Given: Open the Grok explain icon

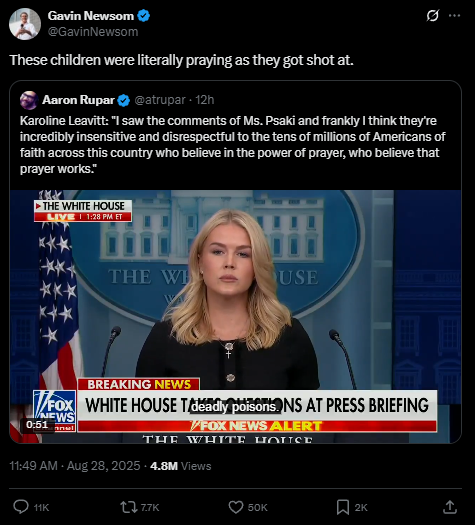Looking at the screenshot, I should click(x=432, y=15).
